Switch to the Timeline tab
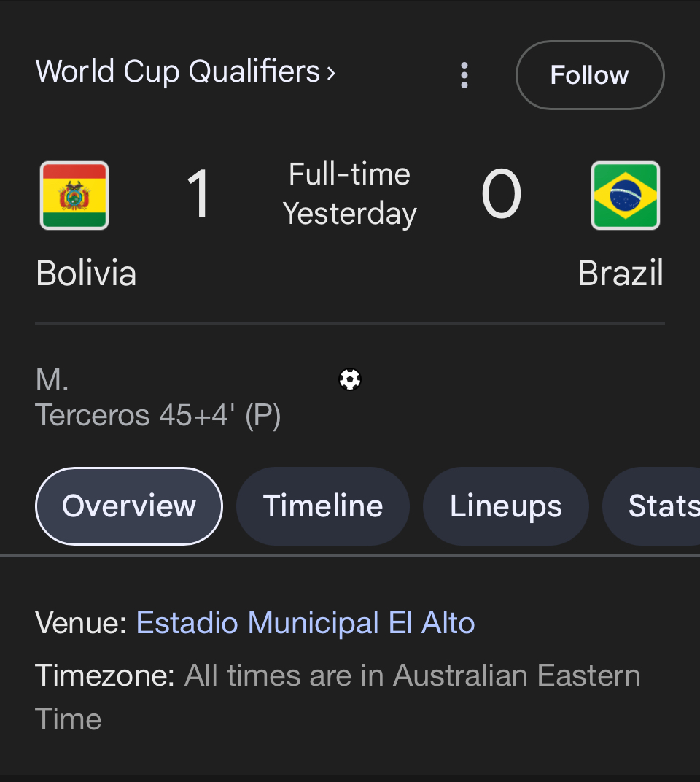The height and width of the screenshot is (782, 700). point(322,506)
